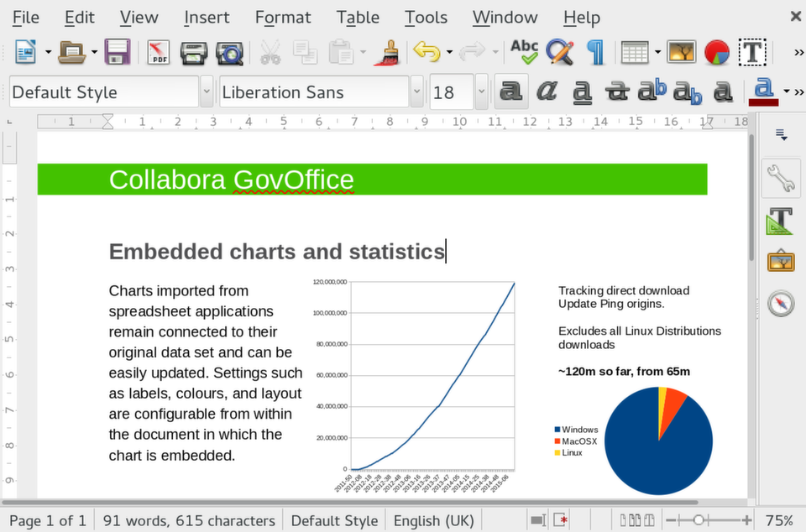This screenshot has width=806, height=532.
Task: Toggle Bold formatting
Action: 511,91
